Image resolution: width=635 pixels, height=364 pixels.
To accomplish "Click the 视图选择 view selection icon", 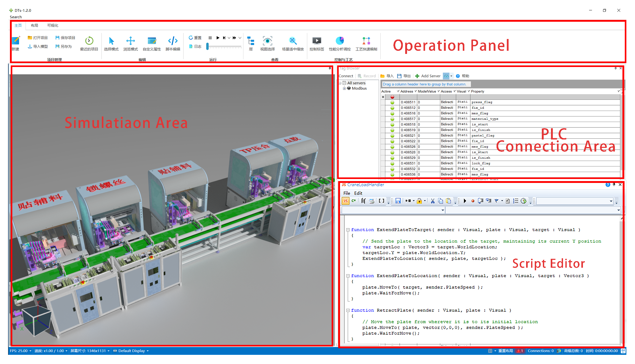I will (267, 41).
